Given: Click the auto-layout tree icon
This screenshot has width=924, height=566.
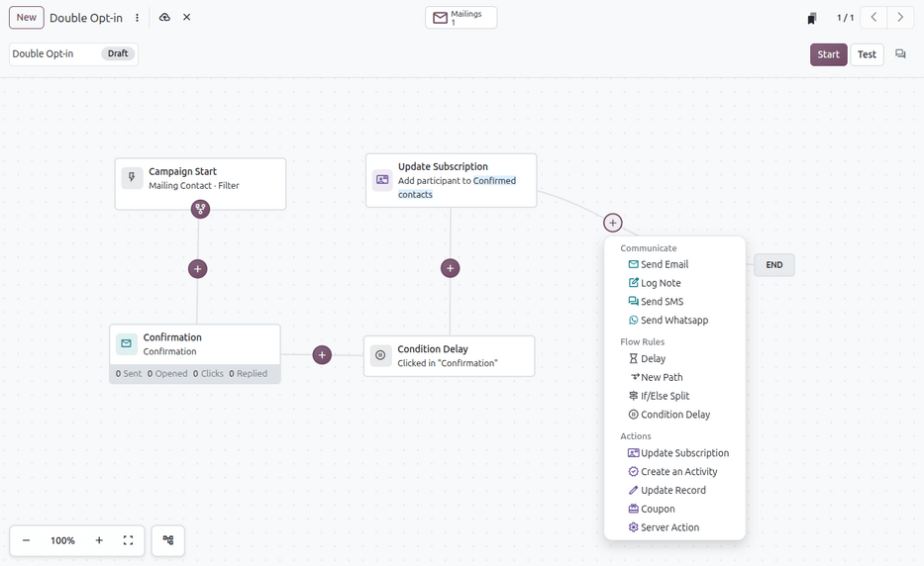Looking at the screenshot, I should [168, 540].
